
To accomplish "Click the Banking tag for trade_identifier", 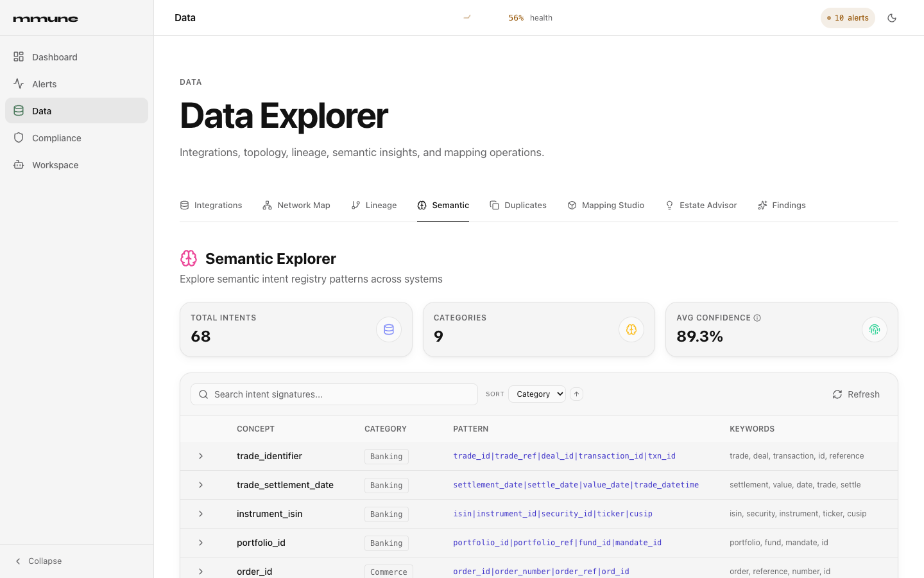I will [x=386, y=457].
